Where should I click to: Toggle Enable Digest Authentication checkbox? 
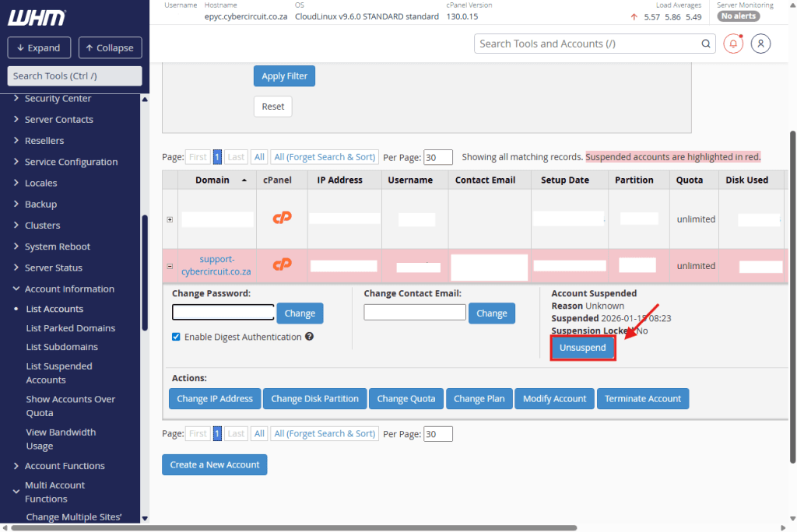point(176,337)
